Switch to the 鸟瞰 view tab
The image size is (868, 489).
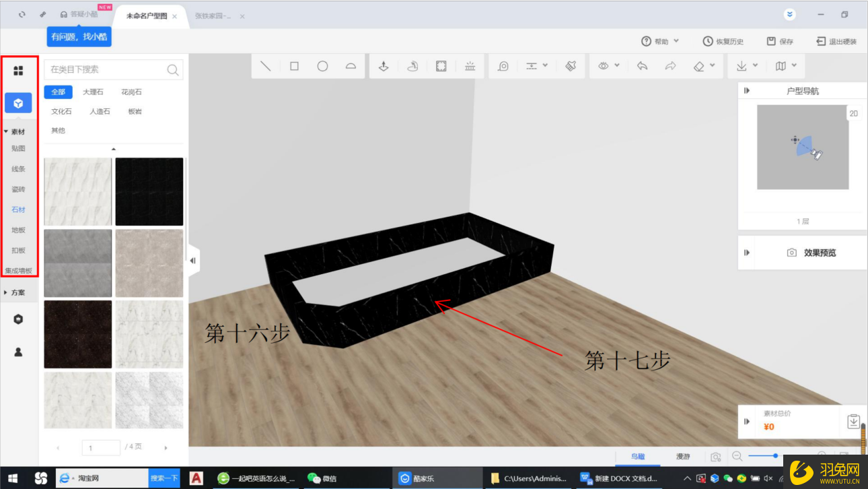coord(638,457)
